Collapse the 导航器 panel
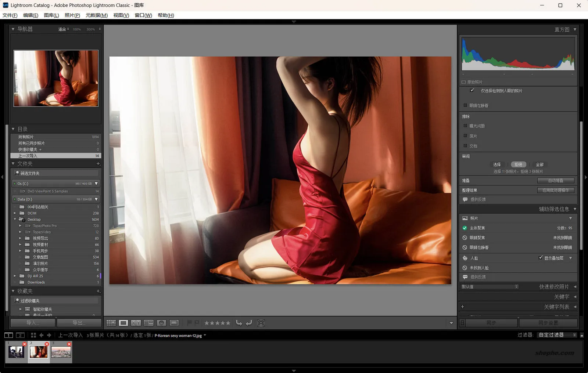The width and height of the screenshot is (588, 373). point(13,29)
